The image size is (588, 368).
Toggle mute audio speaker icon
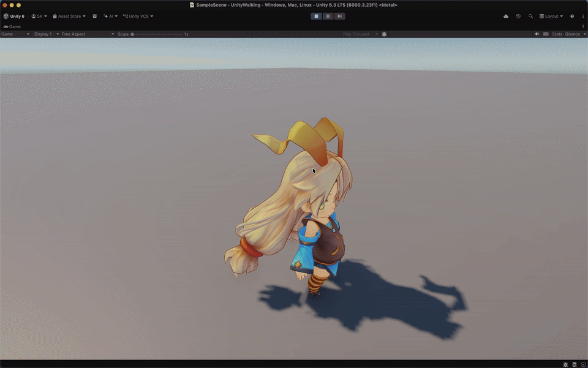[537, 34]
